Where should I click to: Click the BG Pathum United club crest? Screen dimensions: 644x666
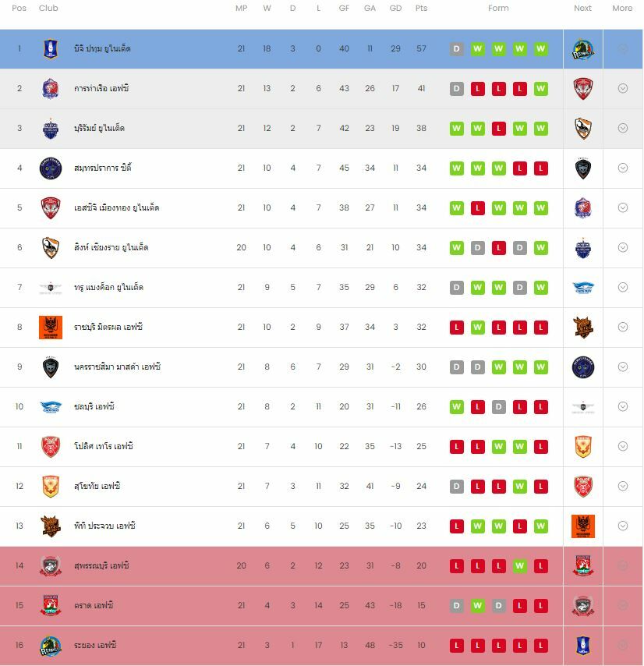[x=51, y=49]
